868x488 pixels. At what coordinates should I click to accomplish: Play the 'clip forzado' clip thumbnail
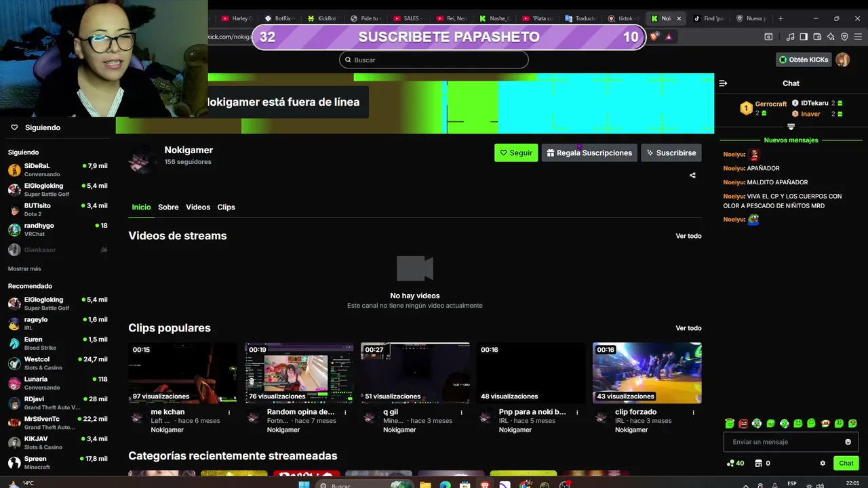(x=647, y=373)
